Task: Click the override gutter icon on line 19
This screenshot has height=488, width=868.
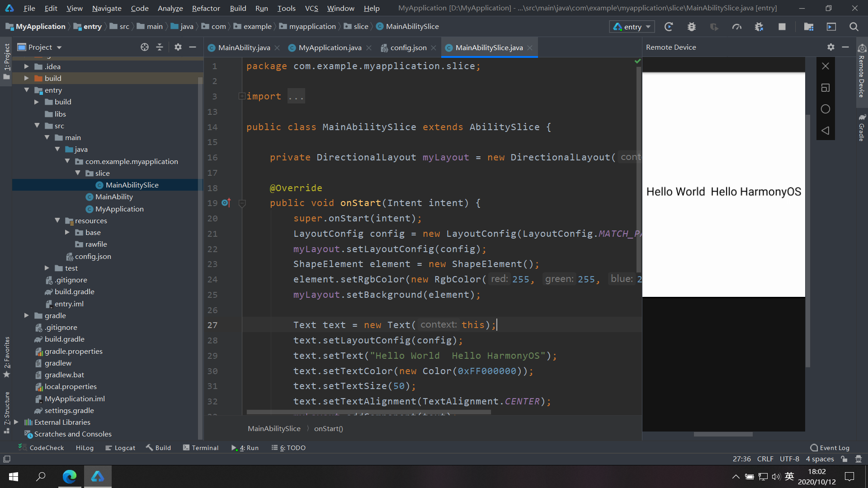Action: click(226, 203)
